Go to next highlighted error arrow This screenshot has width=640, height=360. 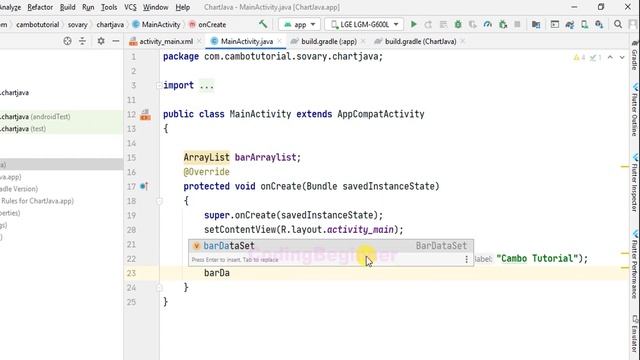(x=622, y=58)
